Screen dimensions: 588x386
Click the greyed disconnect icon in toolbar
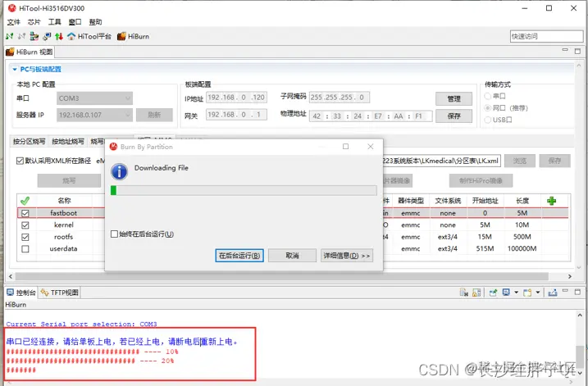[22, 36]
